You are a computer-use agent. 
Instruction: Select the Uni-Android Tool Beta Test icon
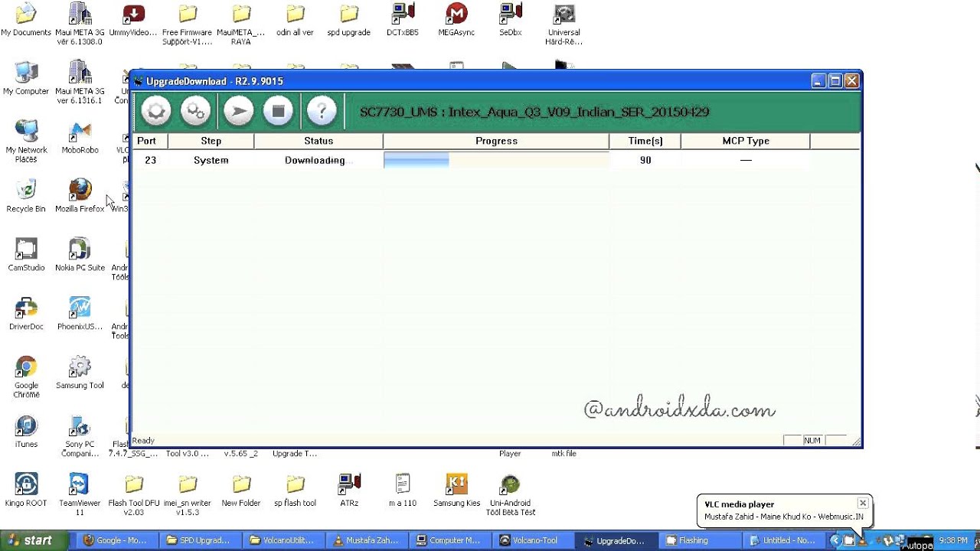coord(510,494)
